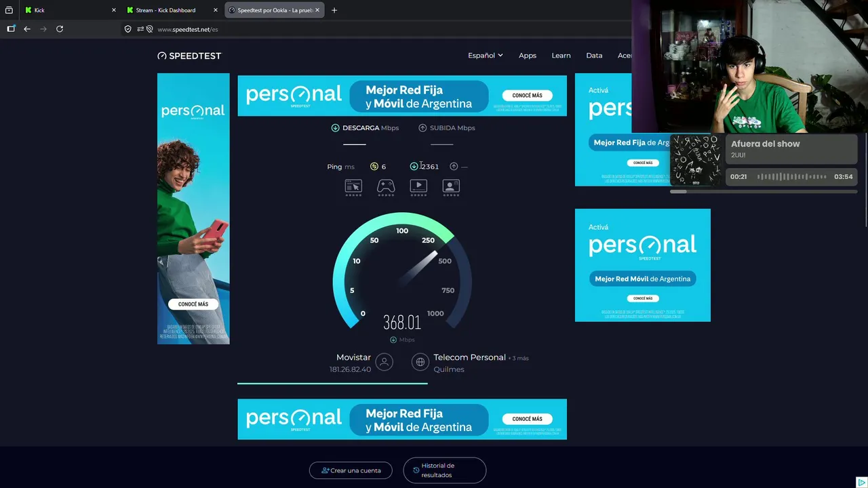Click the Quilmes server location text
Viewport: 868px width, 488px height.
tap(449, 369)
